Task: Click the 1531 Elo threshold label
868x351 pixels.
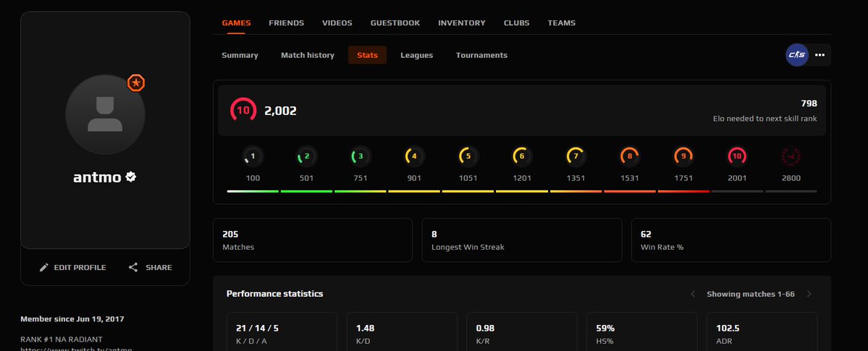Action: click(629, 178)
